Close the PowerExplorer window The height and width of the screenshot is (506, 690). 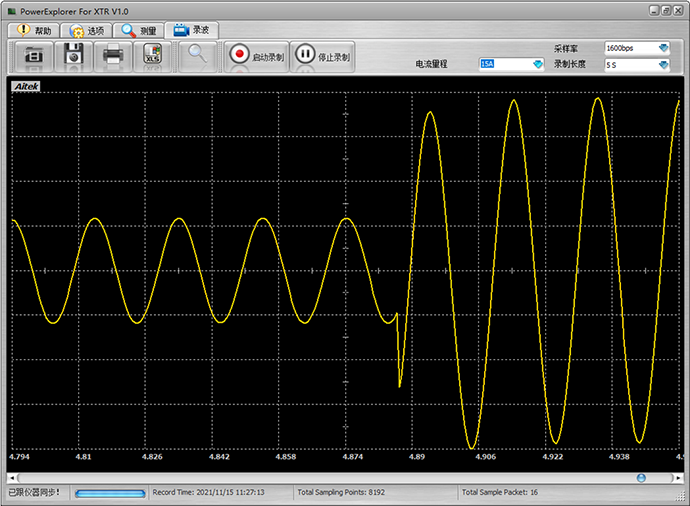click(679, 11)
